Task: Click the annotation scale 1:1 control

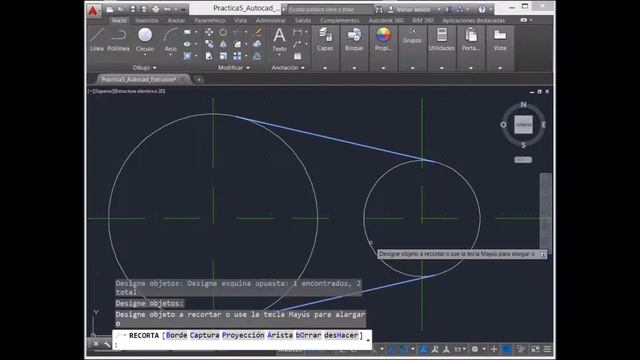Action: tap(460, 349)
